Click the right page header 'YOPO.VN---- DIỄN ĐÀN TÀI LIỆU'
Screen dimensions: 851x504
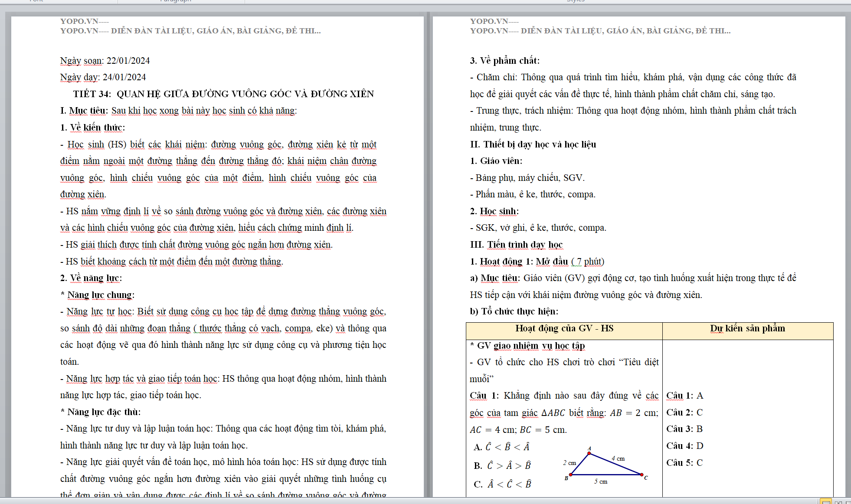pos(600,31)
